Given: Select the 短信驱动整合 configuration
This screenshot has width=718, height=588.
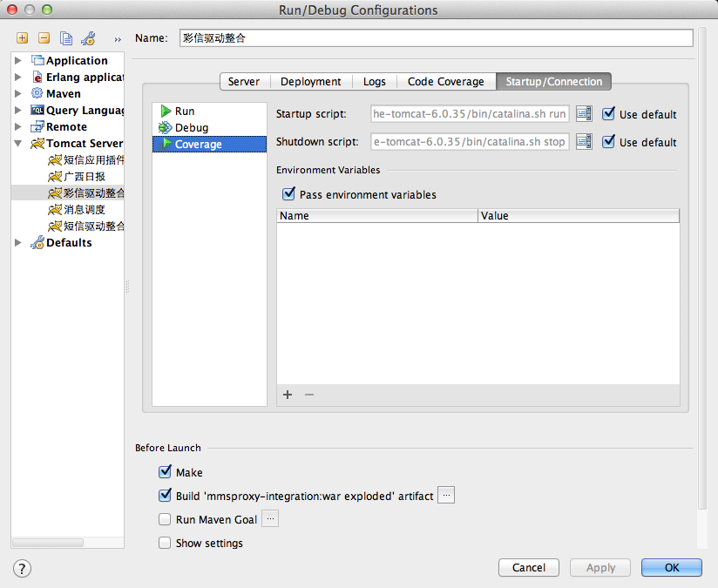Looking at the screenshot, I should click(94, 226).
